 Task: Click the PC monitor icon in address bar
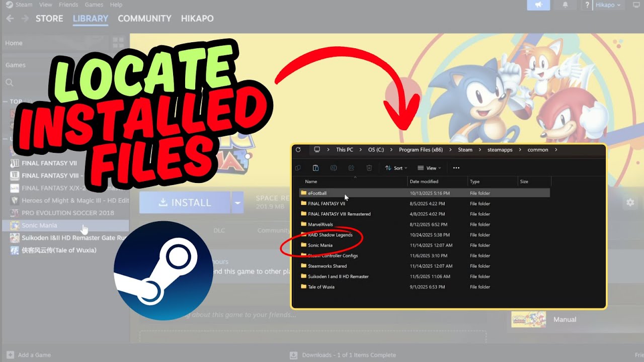pos(317,150)
